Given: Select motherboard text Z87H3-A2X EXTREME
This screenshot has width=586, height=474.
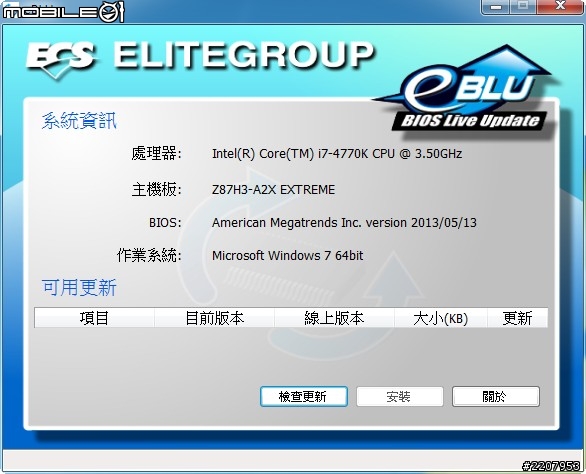Looking at the screenshot, I should tap(273, 190).
